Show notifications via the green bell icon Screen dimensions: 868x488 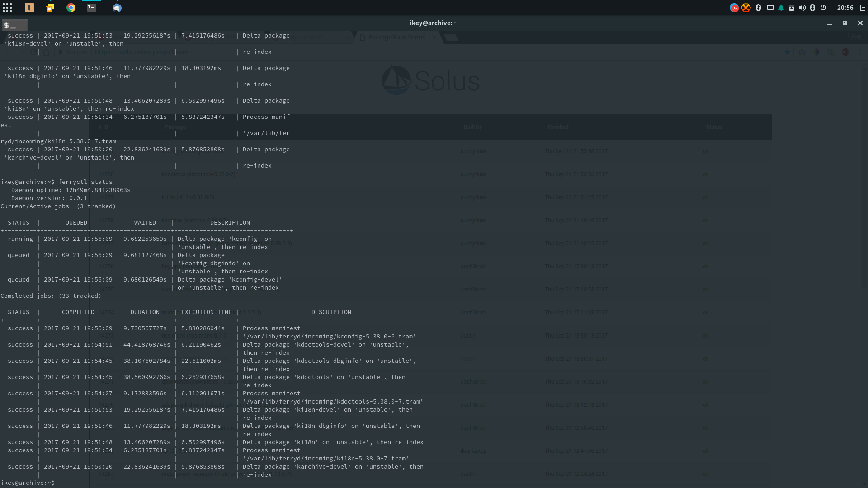point(781,8)
